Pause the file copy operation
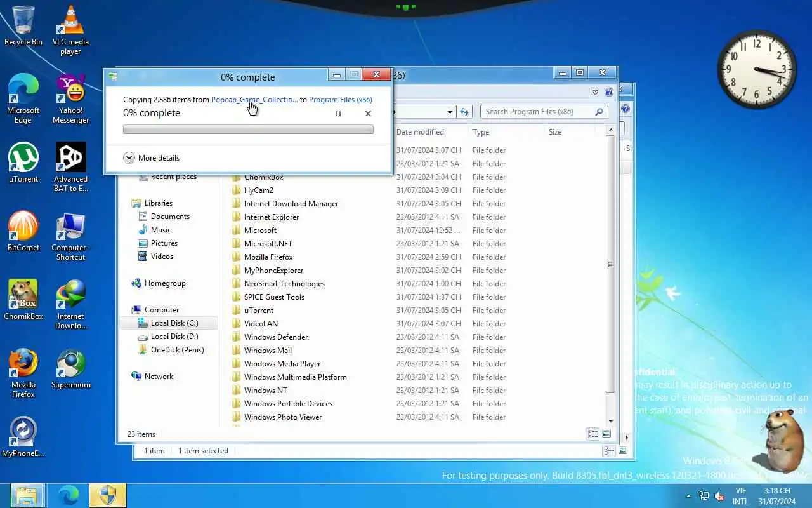The width and height of the screenshot is (812, 508). pos(338,114)
